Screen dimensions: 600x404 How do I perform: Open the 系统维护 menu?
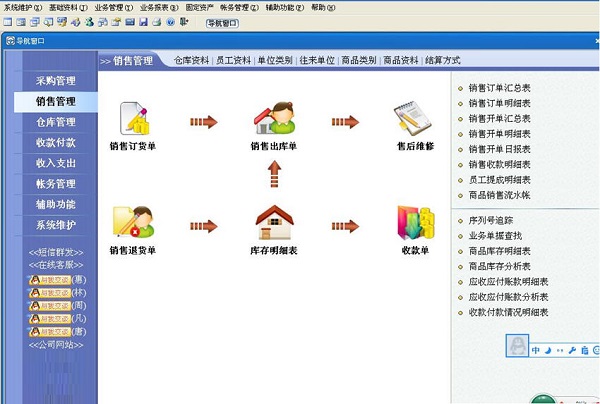[x=21, y=6]
